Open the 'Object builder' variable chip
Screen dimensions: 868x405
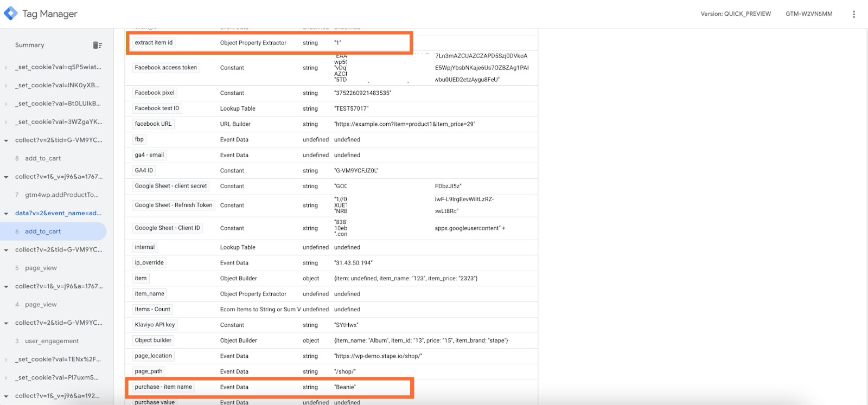pyautogui.click(x=153, y=340)
